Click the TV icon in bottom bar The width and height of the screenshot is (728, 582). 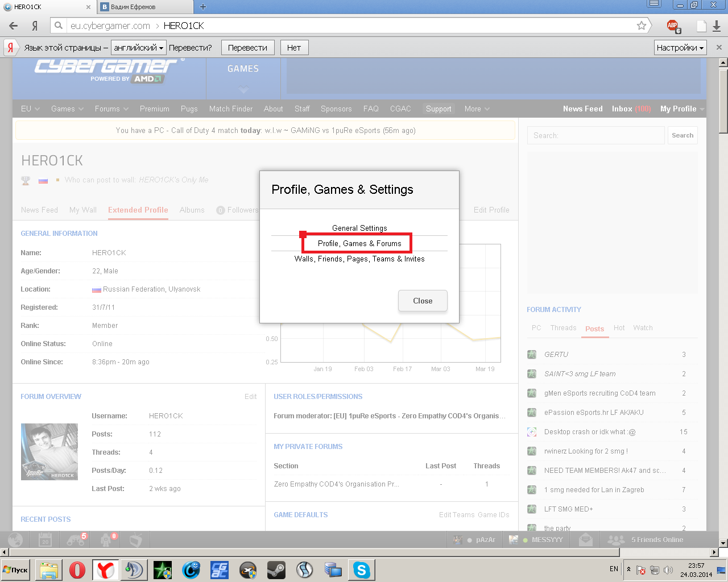pos(135,539)
